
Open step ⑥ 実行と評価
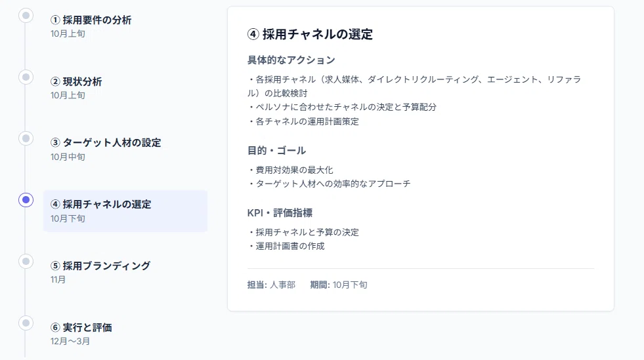pos(125,334)
